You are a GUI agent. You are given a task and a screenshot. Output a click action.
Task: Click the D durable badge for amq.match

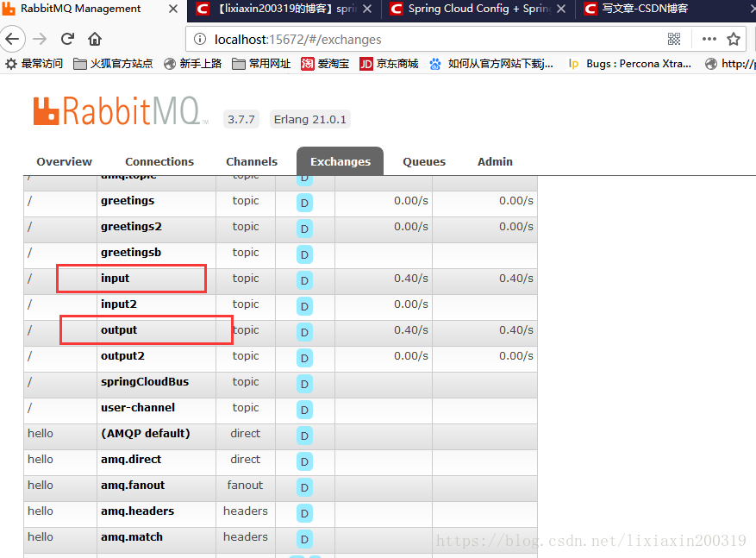tap(304, 539)
